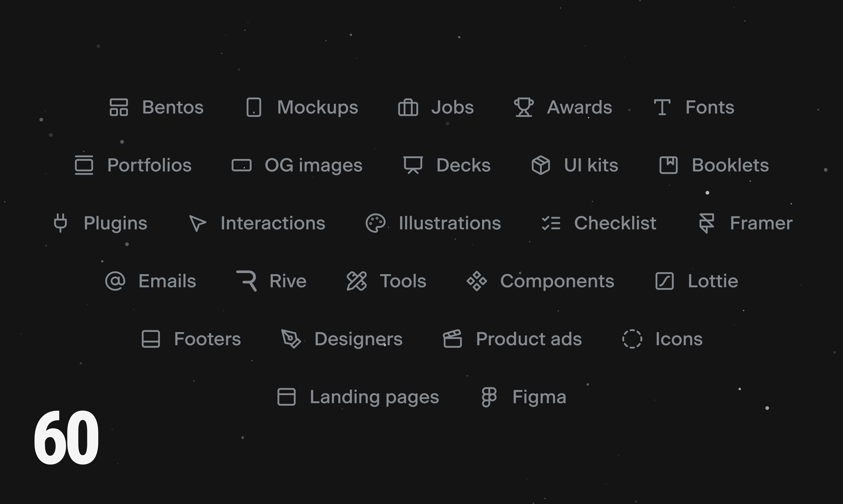Click the Illustrations palette icon
This screenshot has height=504, width=843.
[375, 223]
